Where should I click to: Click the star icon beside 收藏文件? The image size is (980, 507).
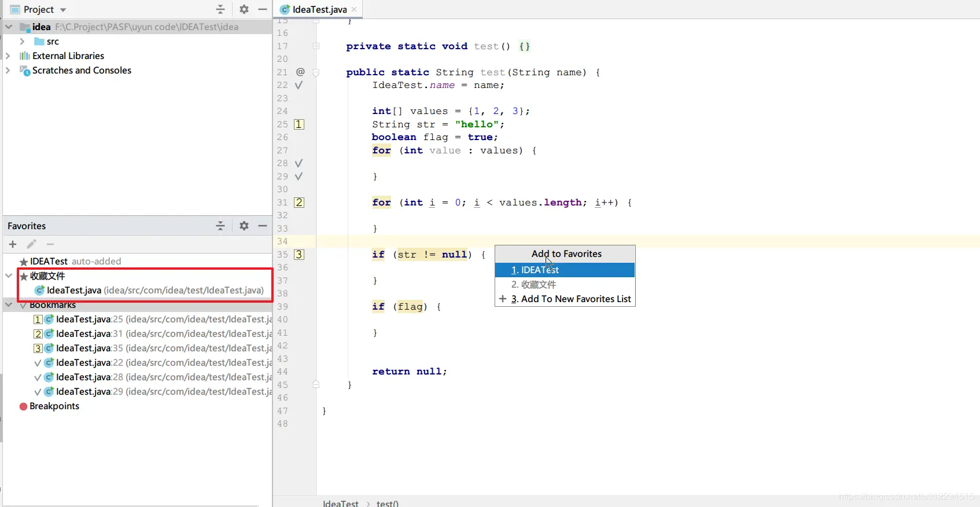coord(24,276)
